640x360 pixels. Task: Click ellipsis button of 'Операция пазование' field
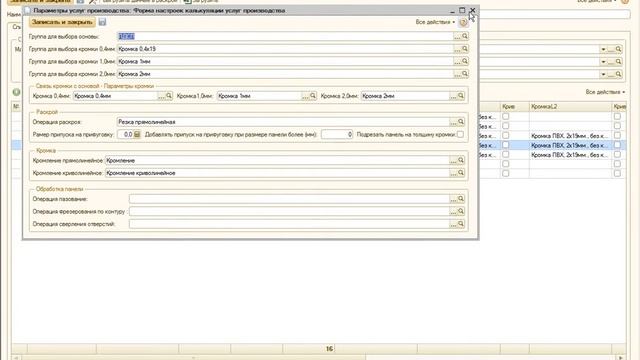[x=453, y=199]
